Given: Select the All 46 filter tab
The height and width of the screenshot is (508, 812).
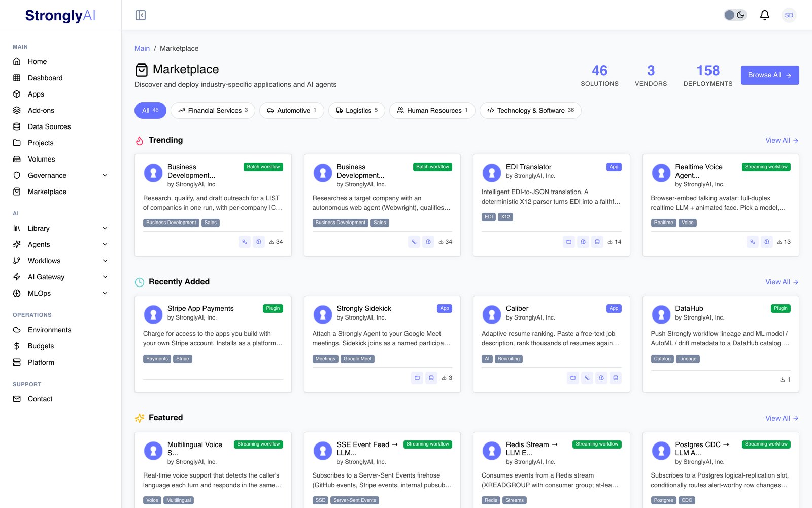Looking at the screenshot, I should (150, 110).
